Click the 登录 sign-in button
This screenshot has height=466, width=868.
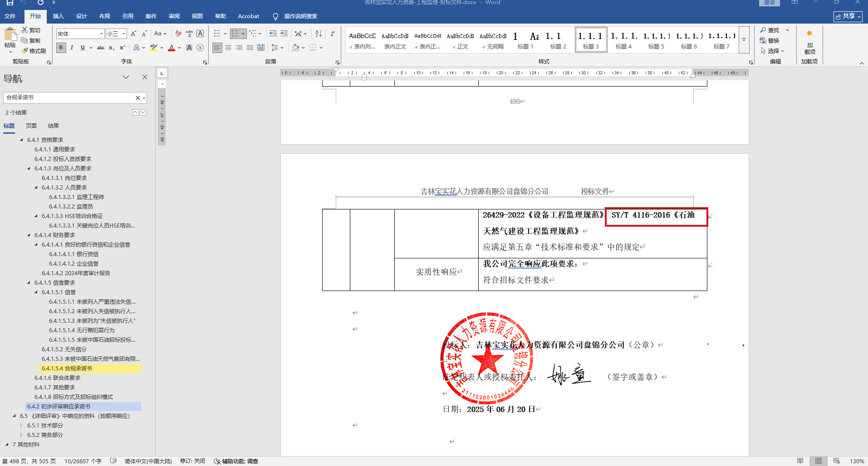coord(770,3)
